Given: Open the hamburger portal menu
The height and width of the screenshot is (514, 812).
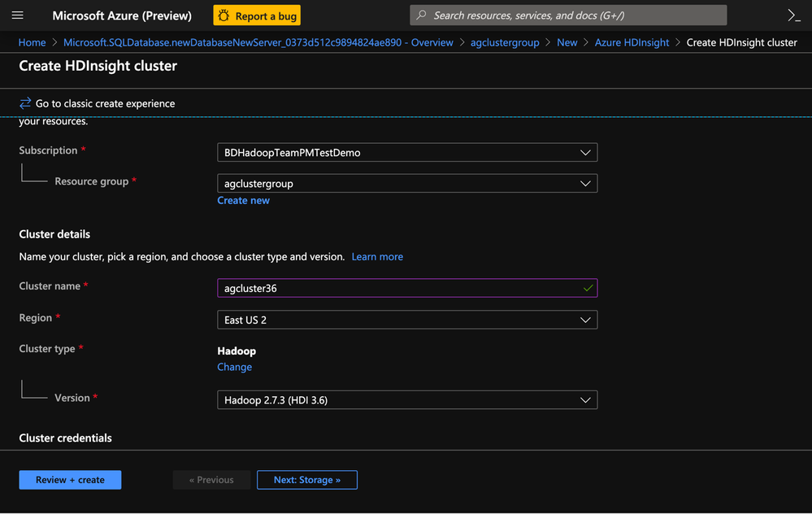Looking at the screenshot, I should (x=18, y=15).
